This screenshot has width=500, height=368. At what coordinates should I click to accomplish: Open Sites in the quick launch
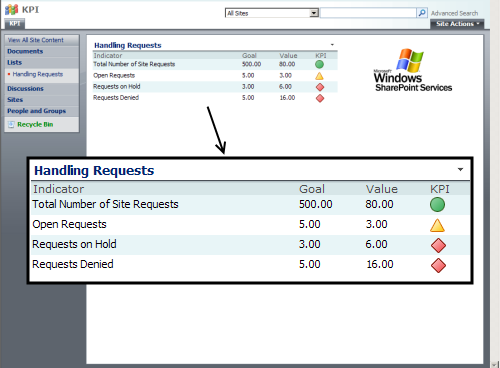coord(15,100)
